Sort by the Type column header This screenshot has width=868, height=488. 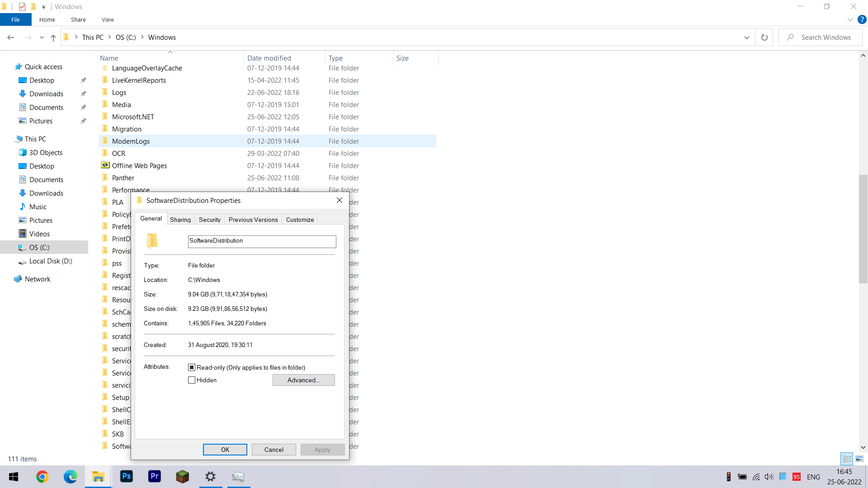coord(359,58)
